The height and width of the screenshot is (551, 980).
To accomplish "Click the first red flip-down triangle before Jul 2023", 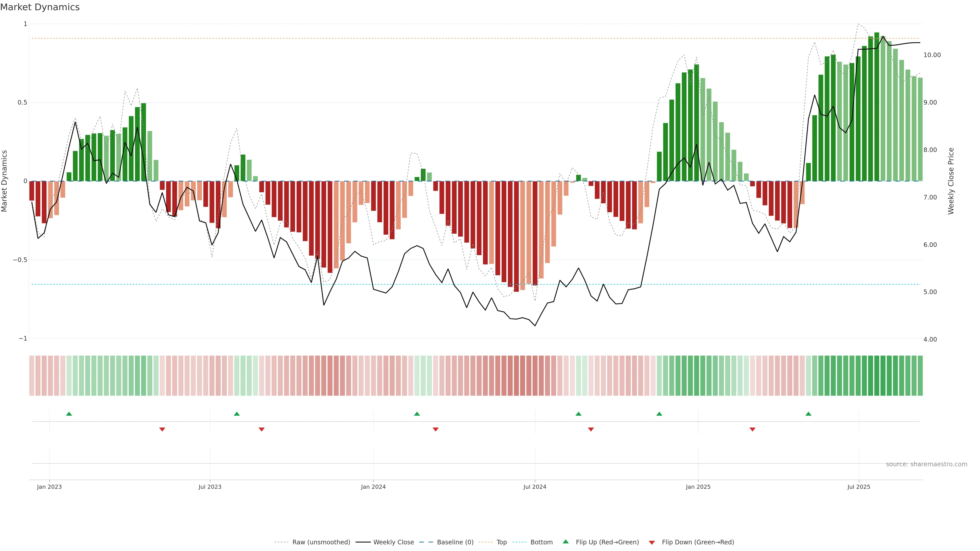I will 162,429.
